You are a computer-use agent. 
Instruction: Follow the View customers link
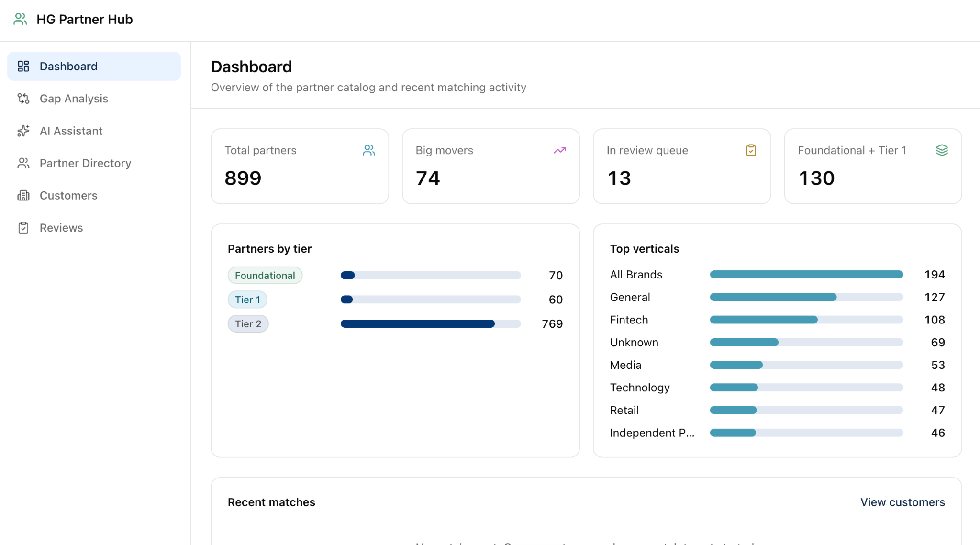(902, 502)
